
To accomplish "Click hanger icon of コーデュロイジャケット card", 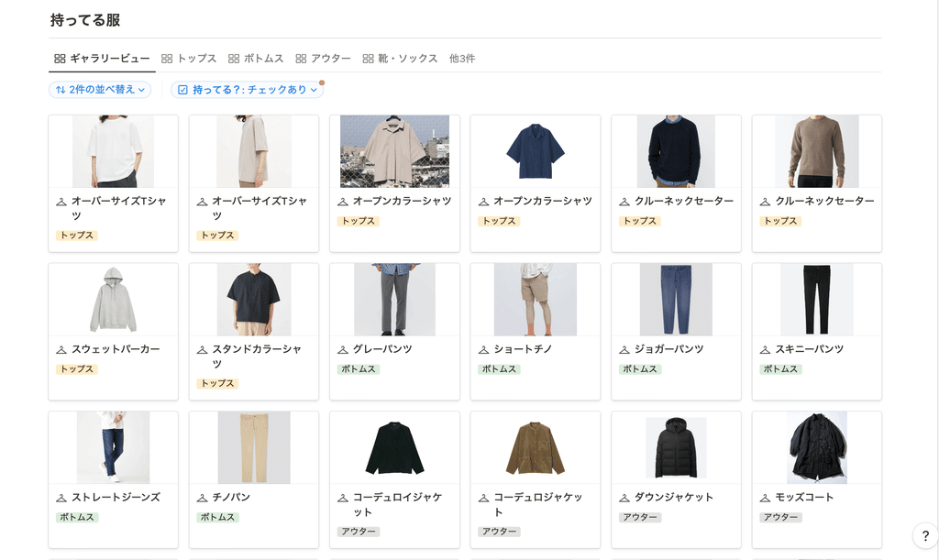I will (343, 498).
